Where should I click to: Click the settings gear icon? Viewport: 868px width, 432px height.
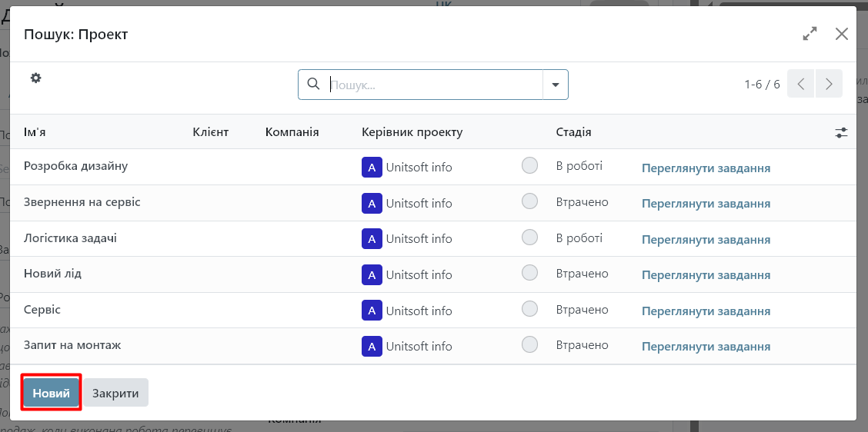[x=35, y=78]
